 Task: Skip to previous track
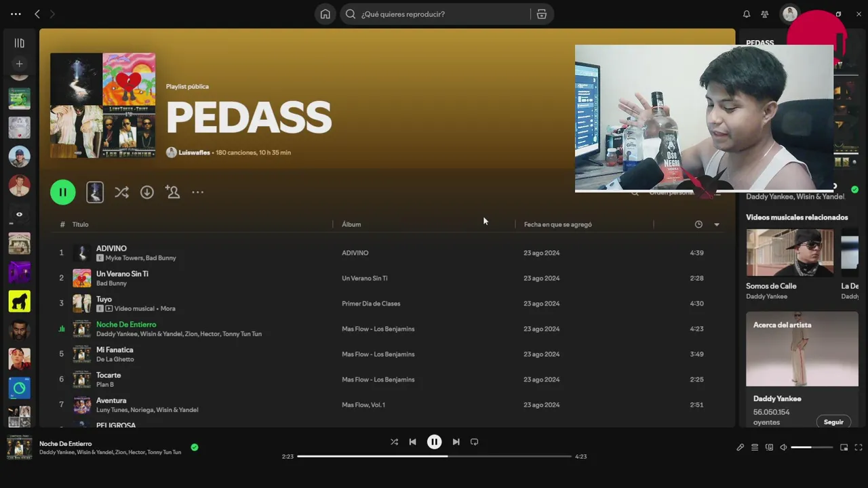(x=412, y=442)
